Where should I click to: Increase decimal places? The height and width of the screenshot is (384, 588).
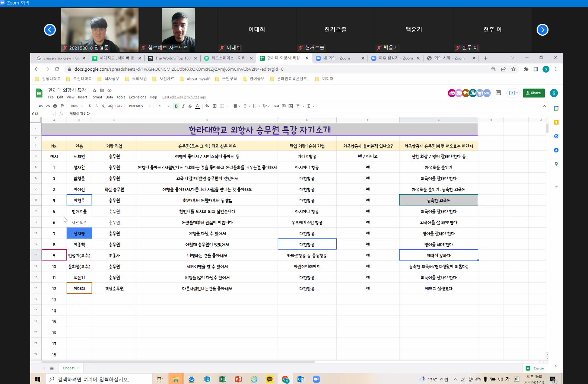(111, 106)
